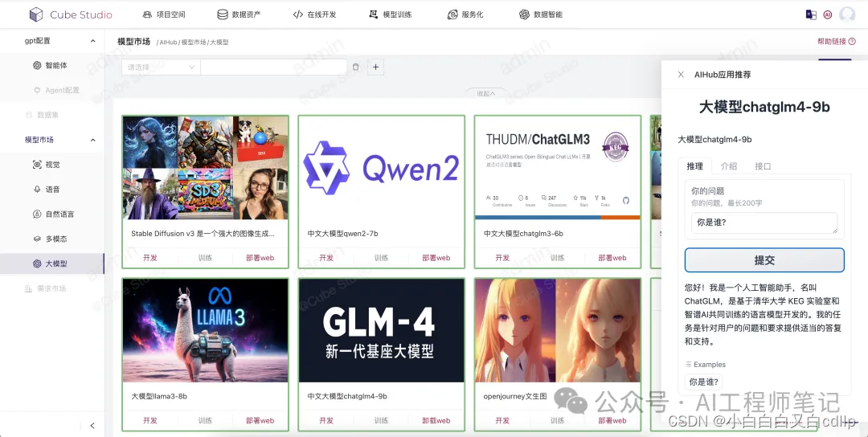
Task: Open the Qwen2 card thumbnail
Action: click(x=382, y=168)
